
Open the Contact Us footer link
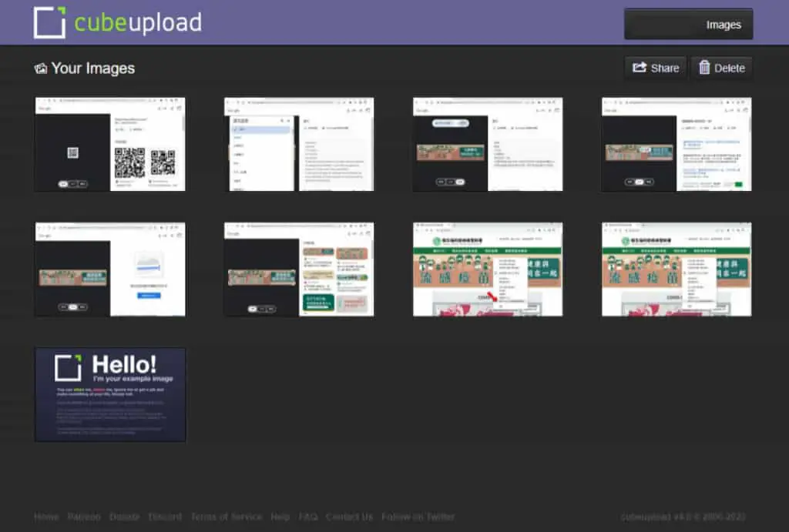349,517
